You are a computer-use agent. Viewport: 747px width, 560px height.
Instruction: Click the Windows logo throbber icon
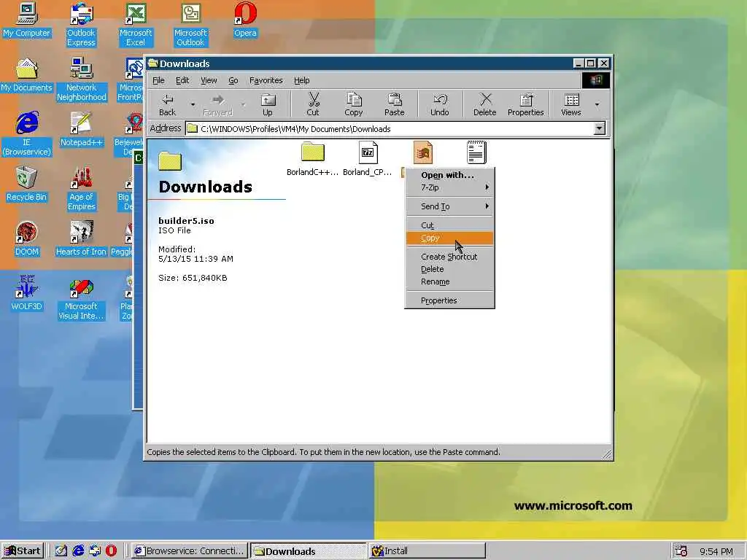(x=595, y=80)
